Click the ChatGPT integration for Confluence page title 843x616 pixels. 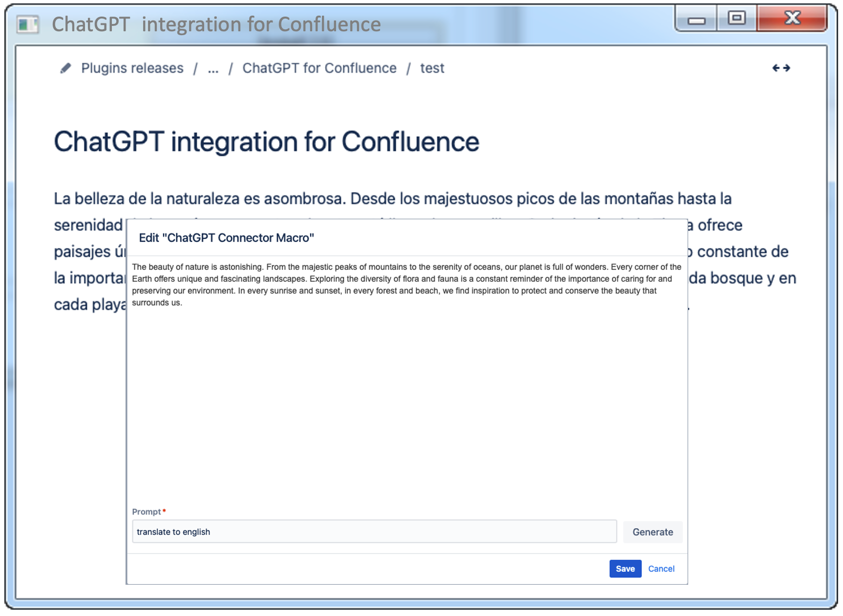pos(267,142)
